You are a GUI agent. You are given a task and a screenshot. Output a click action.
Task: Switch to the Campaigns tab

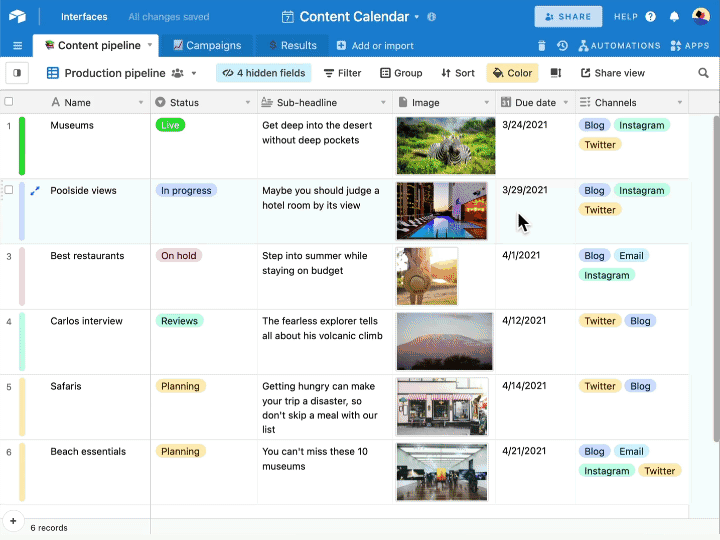pos(207,45)
